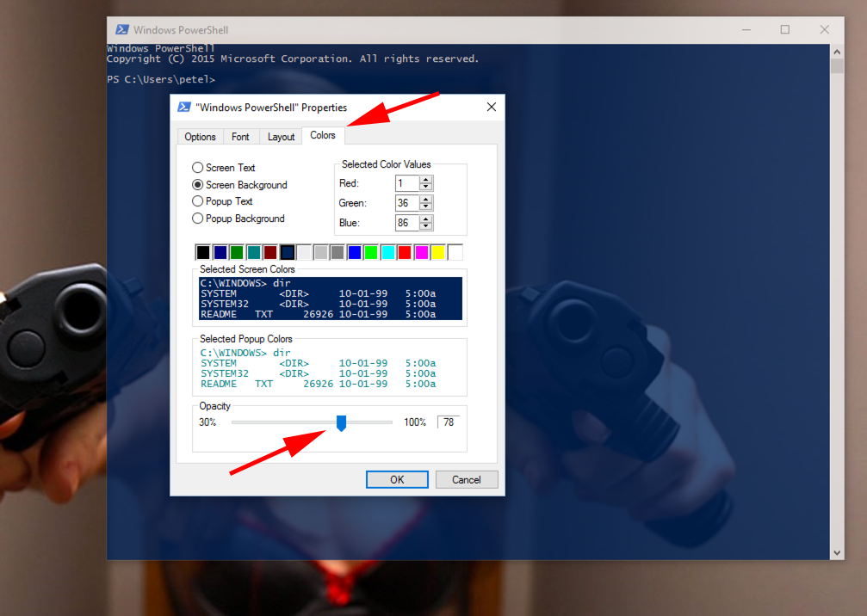Click the 100% opacity maximum label

point(415,422)
